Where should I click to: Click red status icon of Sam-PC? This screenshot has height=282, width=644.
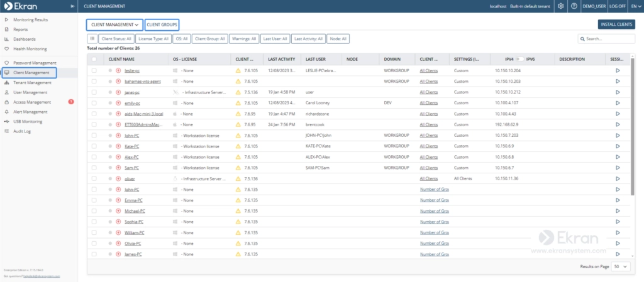118,168
